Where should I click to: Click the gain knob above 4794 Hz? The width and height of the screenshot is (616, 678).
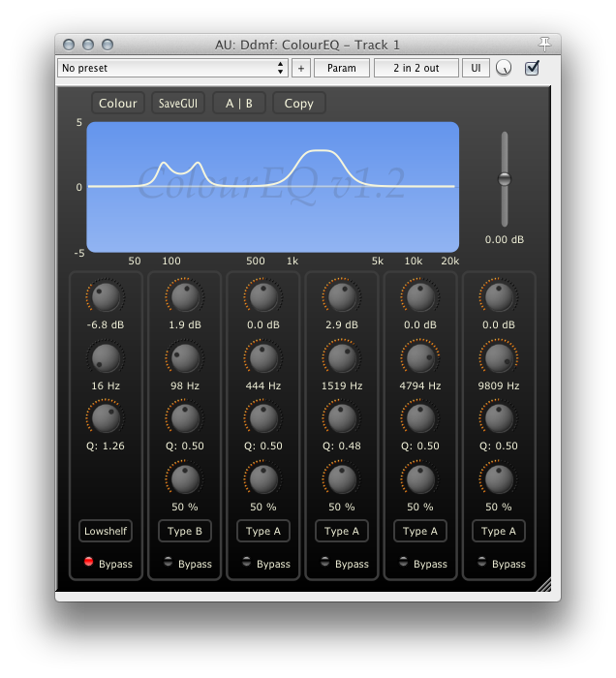(x=420, y=296)
